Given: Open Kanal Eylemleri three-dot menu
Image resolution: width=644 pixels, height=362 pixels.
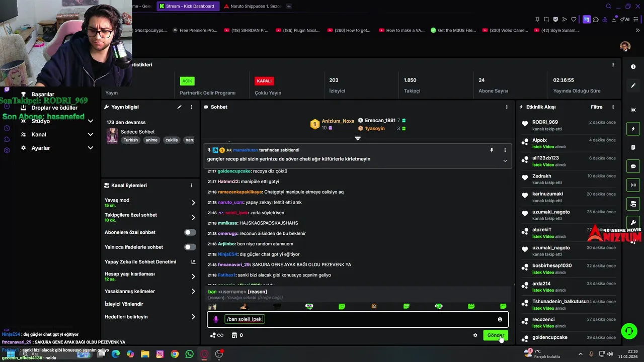Looking at the screenshot, I should [x=191, y=186].
